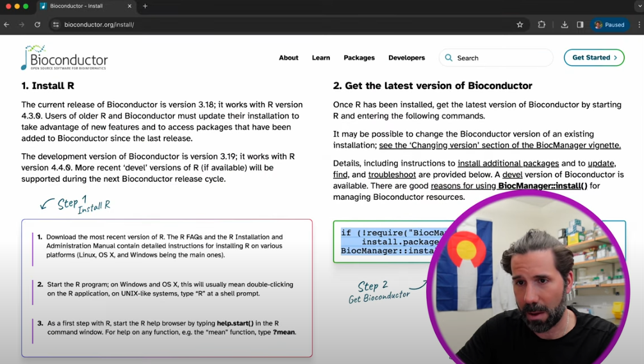Click the Get Started button
The width and height of the screenshot is (644, 364).
pos(594,58)
